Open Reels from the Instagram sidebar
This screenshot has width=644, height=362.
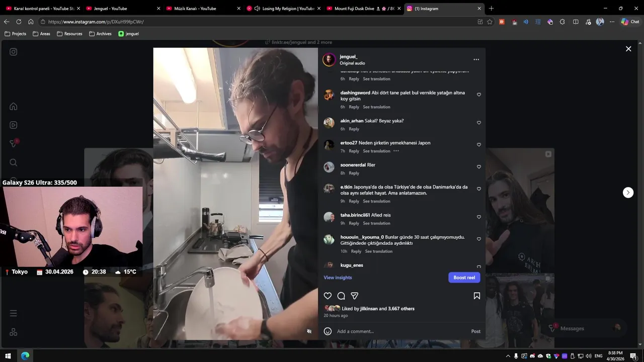click(14, 125)
